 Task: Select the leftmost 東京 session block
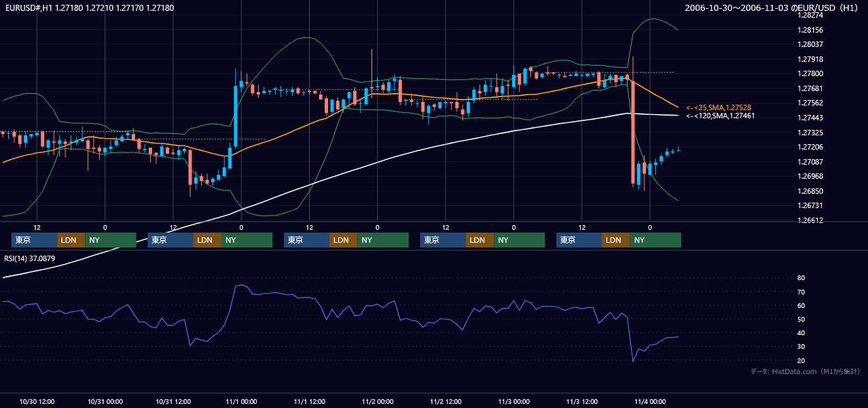tap(34, 240)
